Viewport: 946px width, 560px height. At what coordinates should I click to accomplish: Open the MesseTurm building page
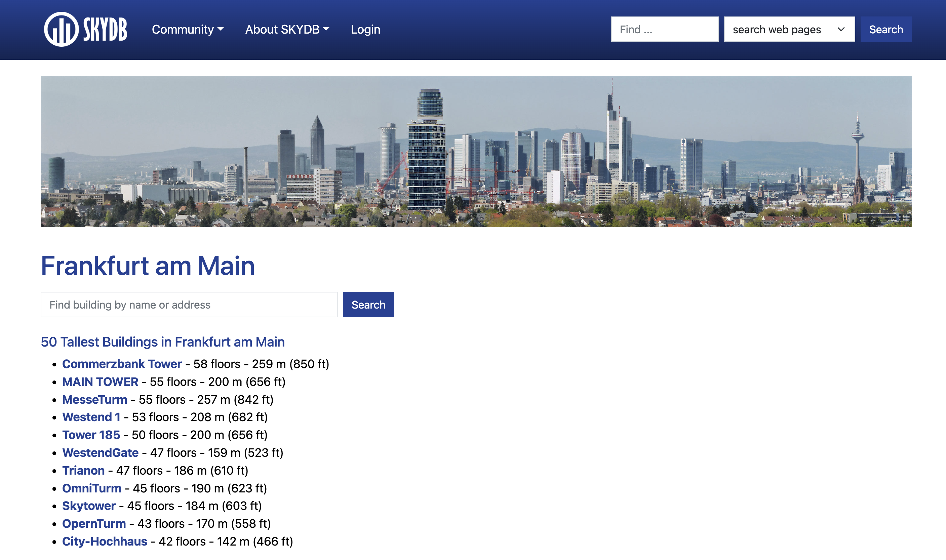point(95,399)
